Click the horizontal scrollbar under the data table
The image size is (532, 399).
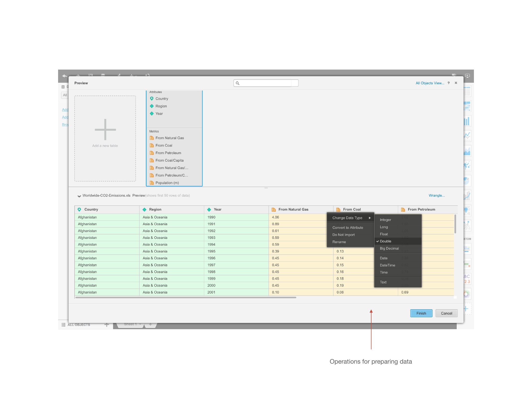pos(186,298)
